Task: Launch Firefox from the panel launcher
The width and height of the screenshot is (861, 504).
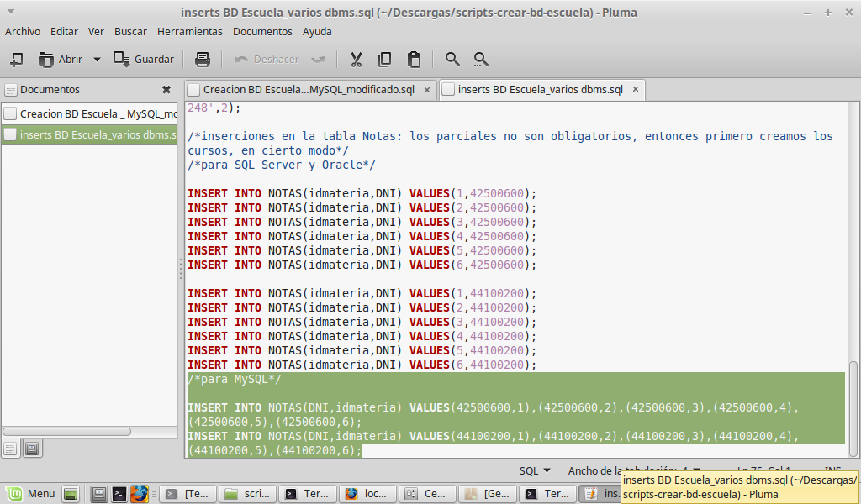Action: pyautogui.click(x=140, y=493)
